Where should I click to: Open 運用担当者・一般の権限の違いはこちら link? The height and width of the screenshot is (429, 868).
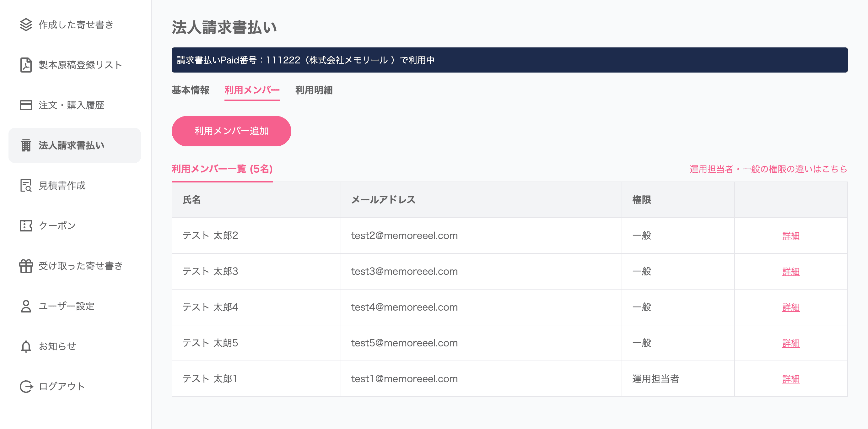pos(768,169)
